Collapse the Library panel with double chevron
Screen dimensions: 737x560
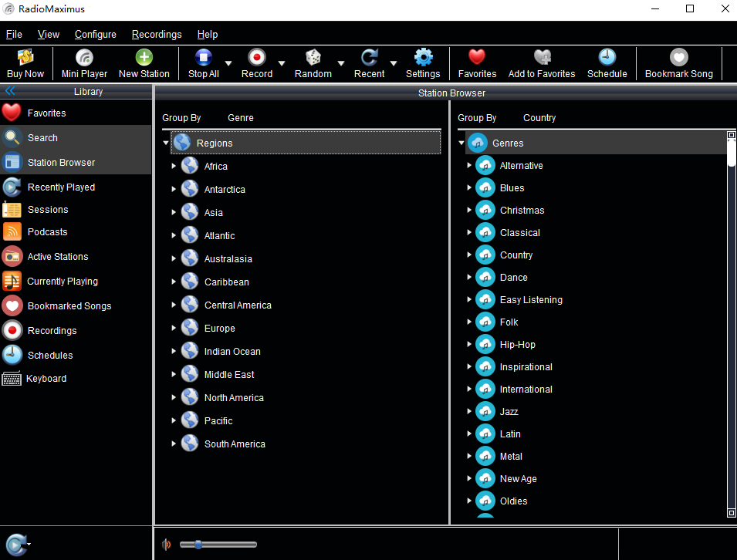click(x=10, y=91)
